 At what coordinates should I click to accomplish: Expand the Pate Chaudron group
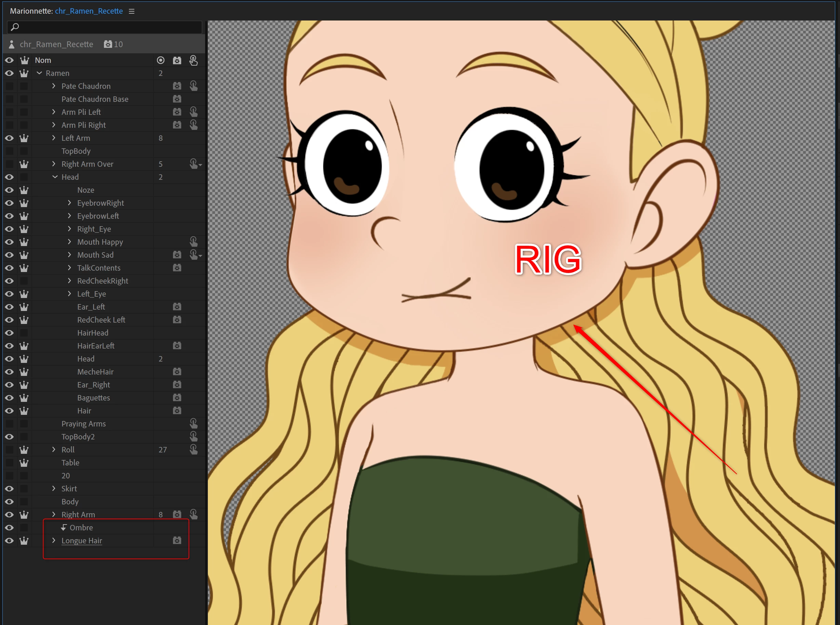[x=54, y=86]
